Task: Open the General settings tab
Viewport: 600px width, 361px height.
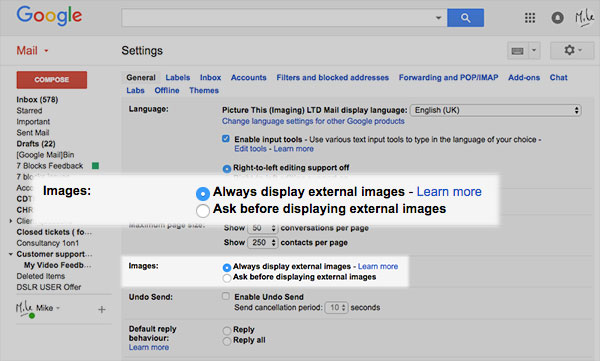Action: 141,78
